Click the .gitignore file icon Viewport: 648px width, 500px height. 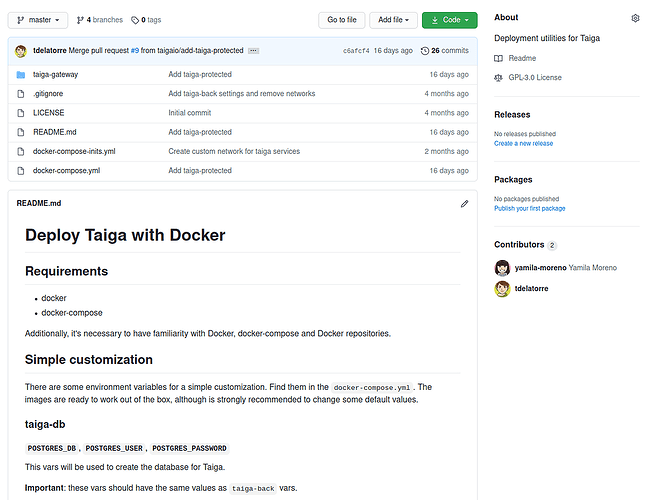tap(21, 94)
